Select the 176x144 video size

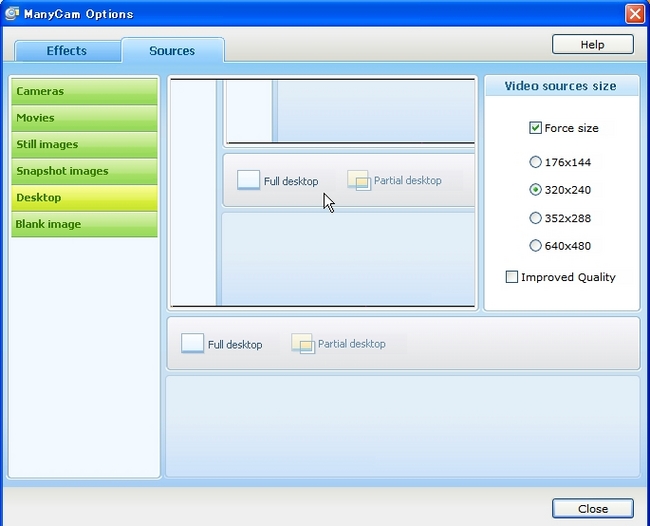tap(535, 162)
